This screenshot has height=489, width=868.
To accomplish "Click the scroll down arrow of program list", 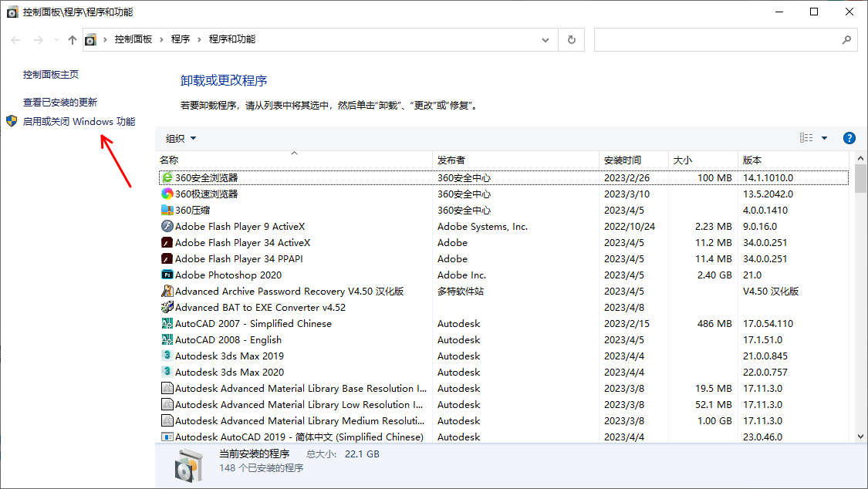I will tap(860, 436).
